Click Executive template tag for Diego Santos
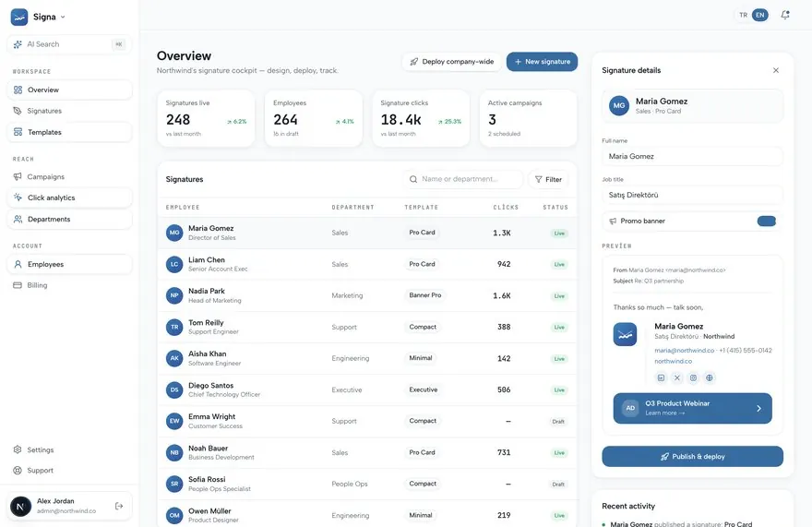The width and height of the screenshot is (812, 527). (x=424, y=389)
